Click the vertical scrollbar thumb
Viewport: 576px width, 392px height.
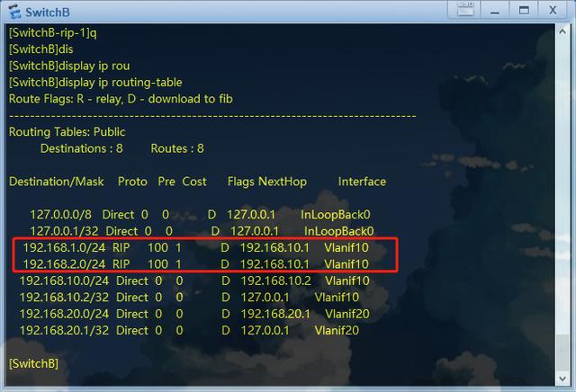562,352
